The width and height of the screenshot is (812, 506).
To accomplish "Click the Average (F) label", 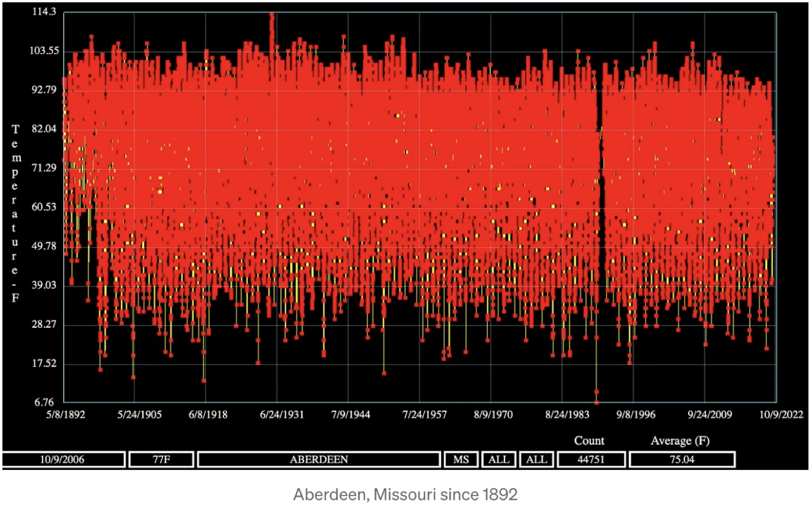I will tap(680, 441).
